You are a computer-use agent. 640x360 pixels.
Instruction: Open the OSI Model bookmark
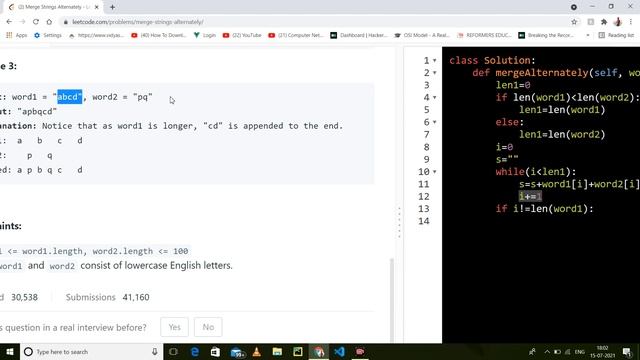coord(422,36)
